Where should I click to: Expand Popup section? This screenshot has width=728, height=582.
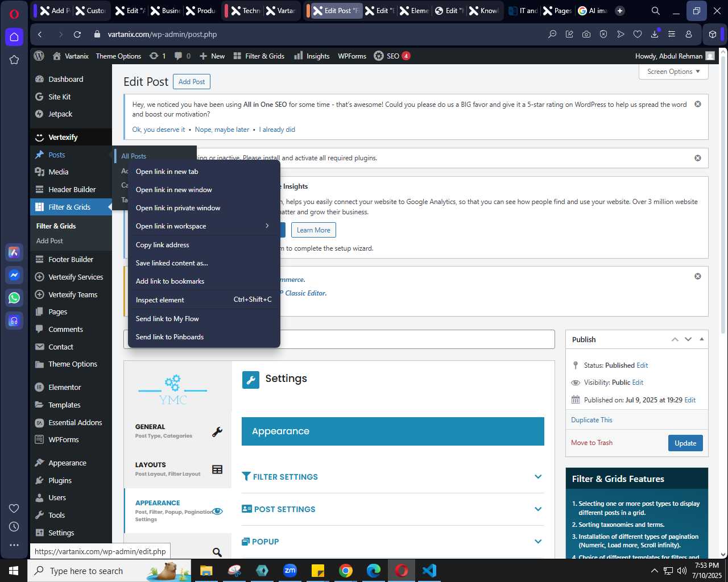(392, 542)
